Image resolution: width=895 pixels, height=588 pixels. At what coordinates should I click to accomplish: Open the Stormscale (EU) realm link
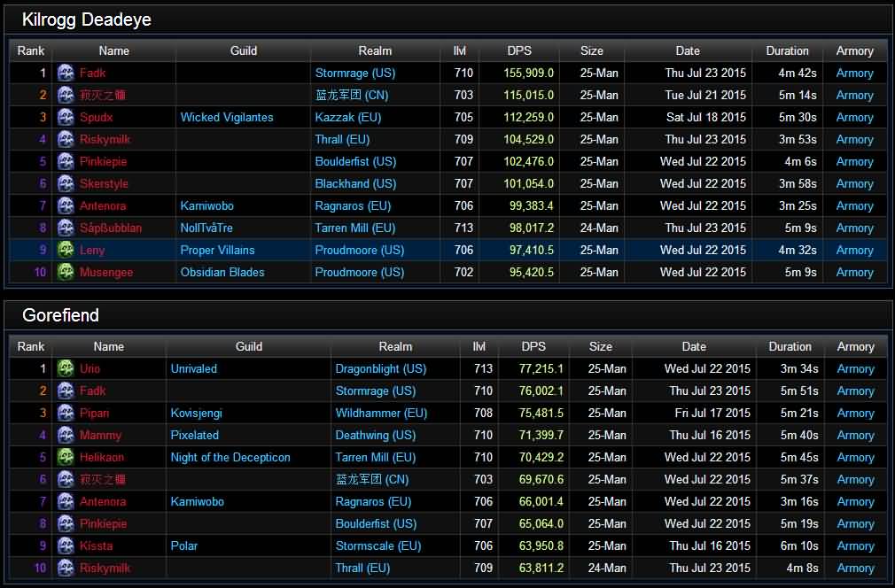[377, 545]
